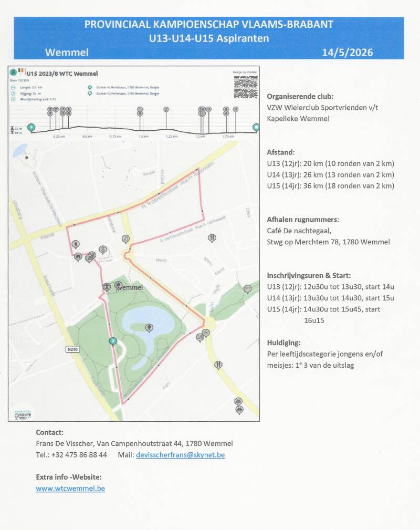The width and height of the screenshot is (420, 530).
Task: Click the 'Moeilijkheidsgraad' difficulty icon
Action: (x=13, y=99)
